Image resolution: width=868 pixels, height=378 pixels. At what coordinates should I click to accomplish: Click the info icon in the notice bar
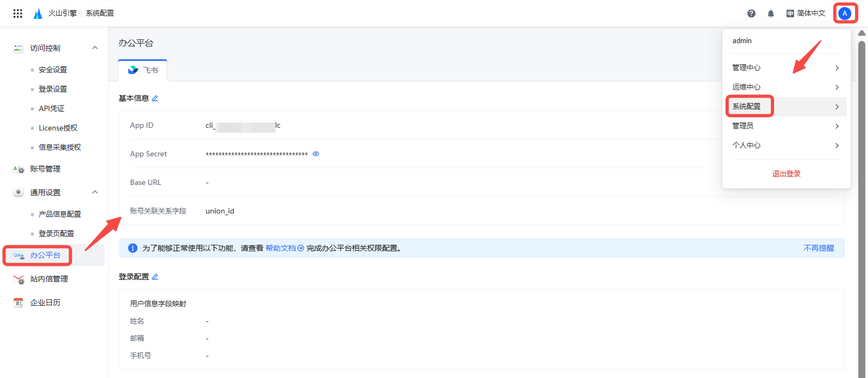pos(132,248)
